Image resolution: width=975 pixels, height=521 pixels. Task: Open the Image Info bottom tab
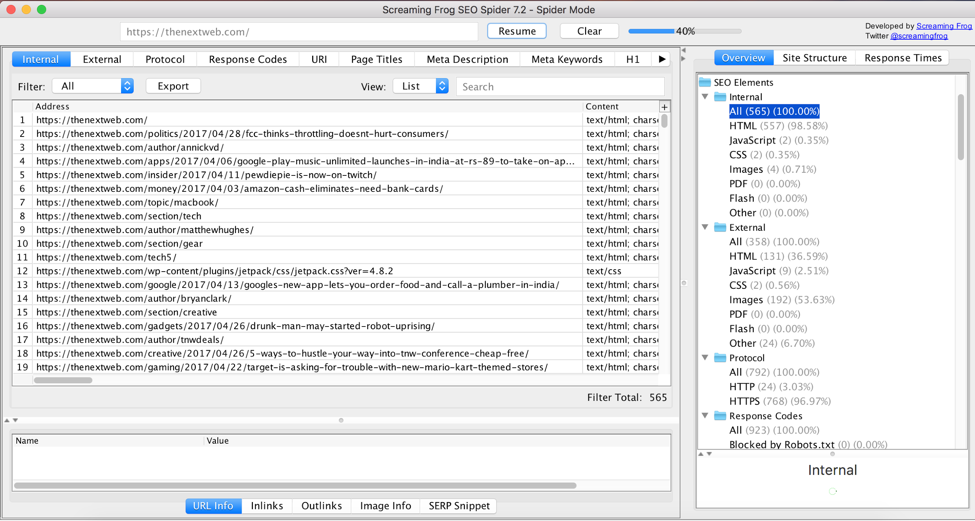tap(386, 505)
